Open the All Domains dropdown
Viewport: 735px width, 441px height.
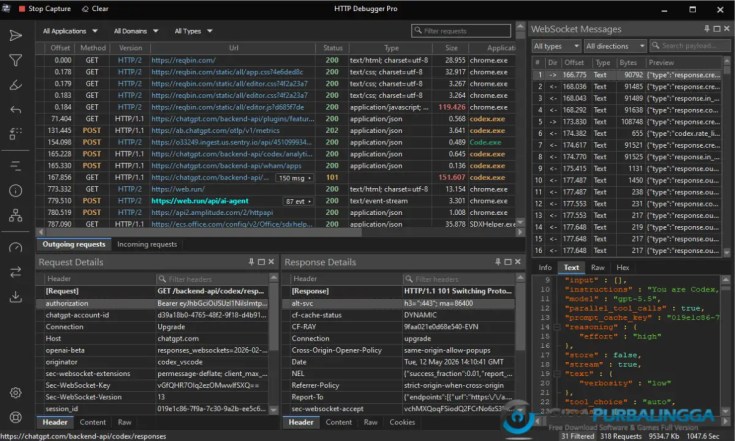coord(136,31)
